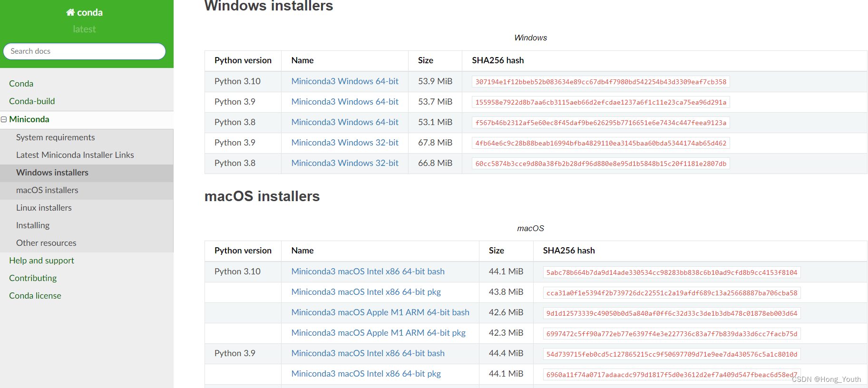This screenshot has height=388, width=868.
Task: Click the macOS installers heading
Action: 262,196
